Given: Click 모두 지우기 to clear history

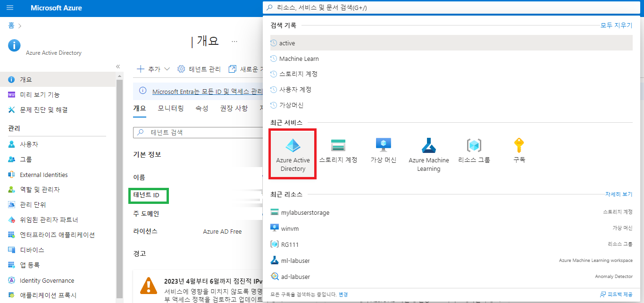Looking at the screenshot, I should pyautogui.click(x=616, y=25).
